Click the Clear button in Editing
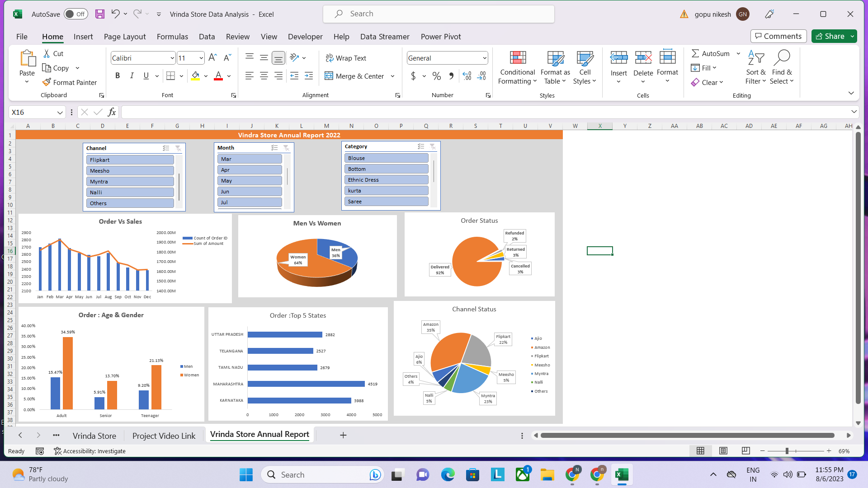Image resolution: width=868 pixels, height=488 pixels. coord(707,82)
